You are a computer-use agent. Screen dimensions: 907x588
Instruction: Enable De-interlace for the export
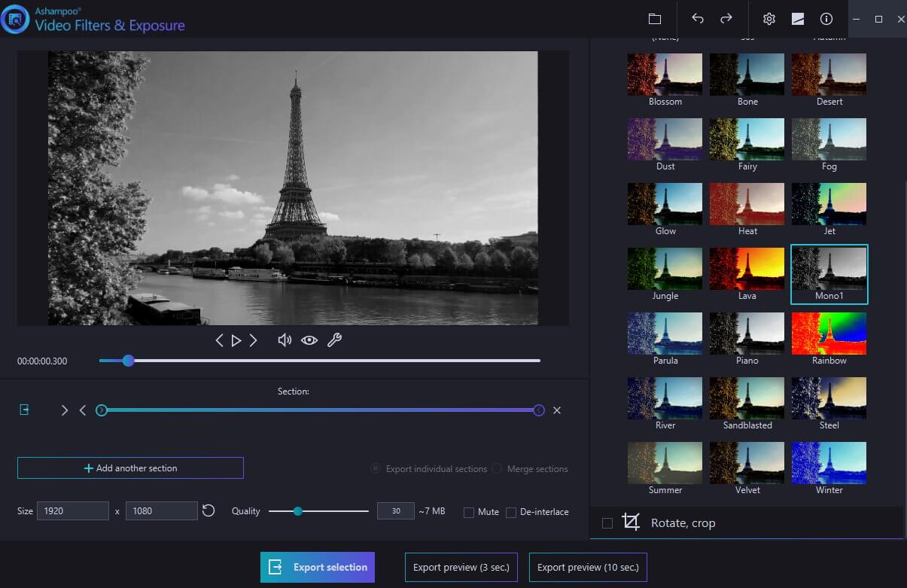[x=510, y=511]
